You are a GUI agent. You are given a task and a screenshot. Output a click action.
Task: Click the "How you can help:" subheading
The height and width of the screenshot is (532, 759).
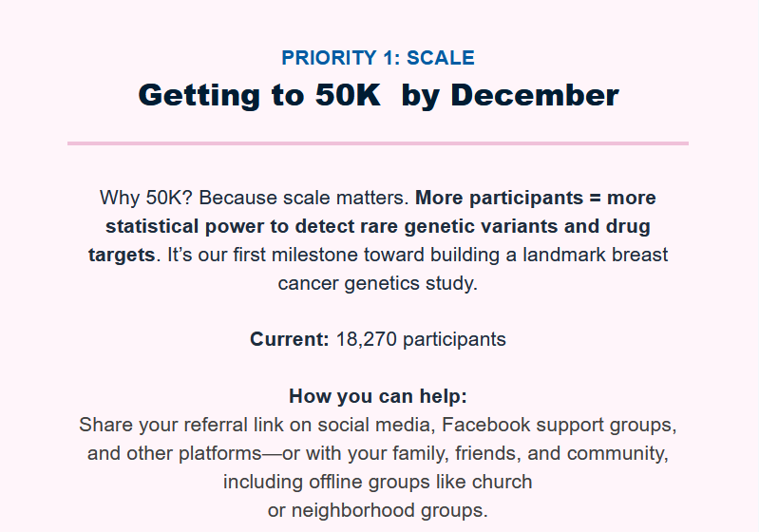click(378, 396)
